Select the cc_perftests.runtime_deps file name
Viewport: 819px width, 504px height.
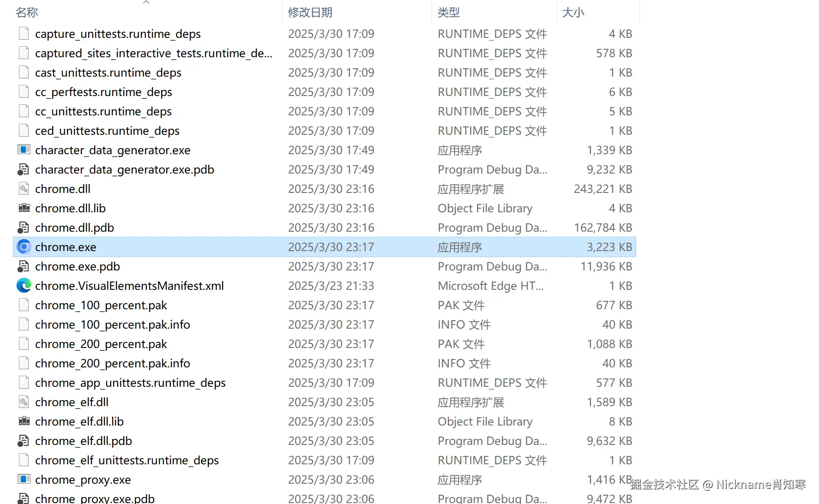point(103,92)
